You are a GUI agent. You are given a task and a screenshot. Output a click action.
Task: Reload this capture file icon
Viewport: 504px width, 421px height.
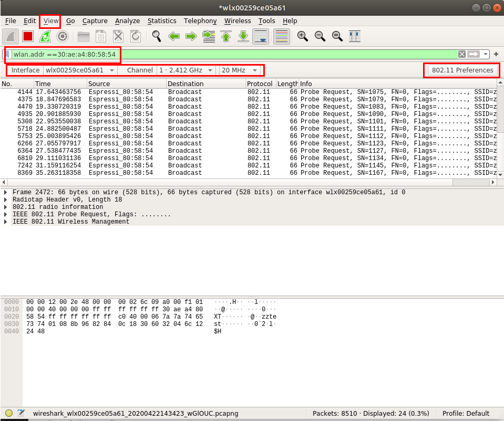point(136,36)
